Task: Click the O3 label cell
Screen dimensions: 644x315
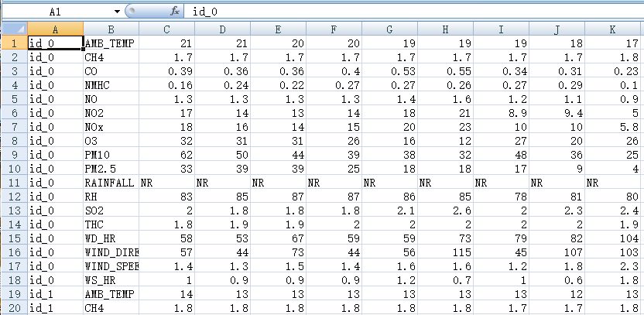Action: click(111, 140)
